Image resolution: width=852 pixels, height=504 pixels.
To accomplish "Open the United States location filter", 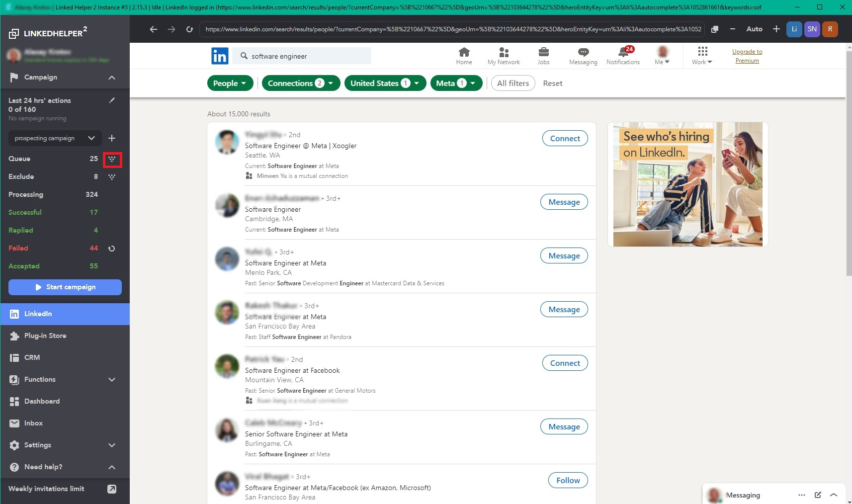I will tap(385, 83).
